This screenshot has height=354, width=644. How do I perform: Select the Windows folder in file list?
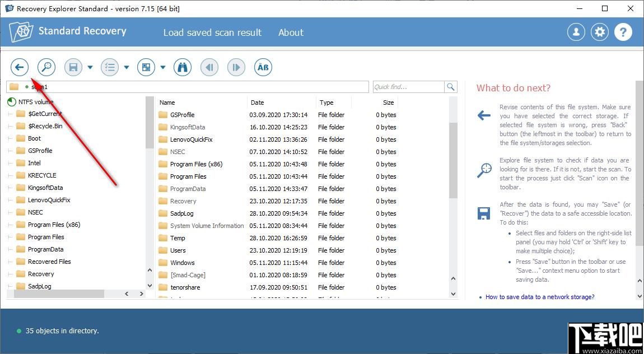182,263
